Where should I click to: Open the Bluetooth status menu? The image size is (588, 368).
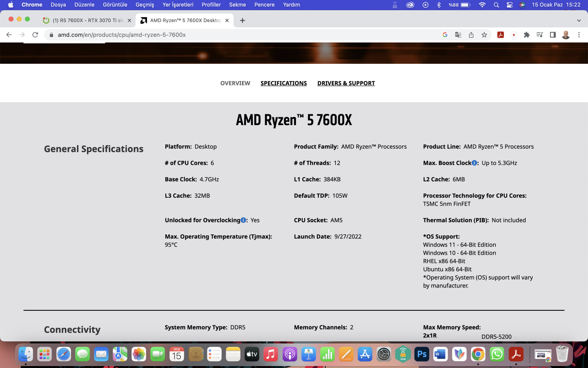tap(439, 5)
